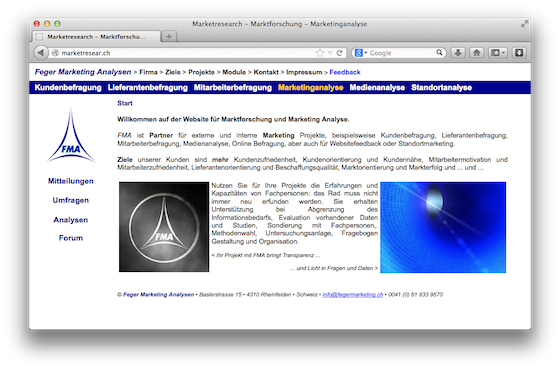
Task: Open Umfragen in the sidebar
Action: click(x=71, y=200)
